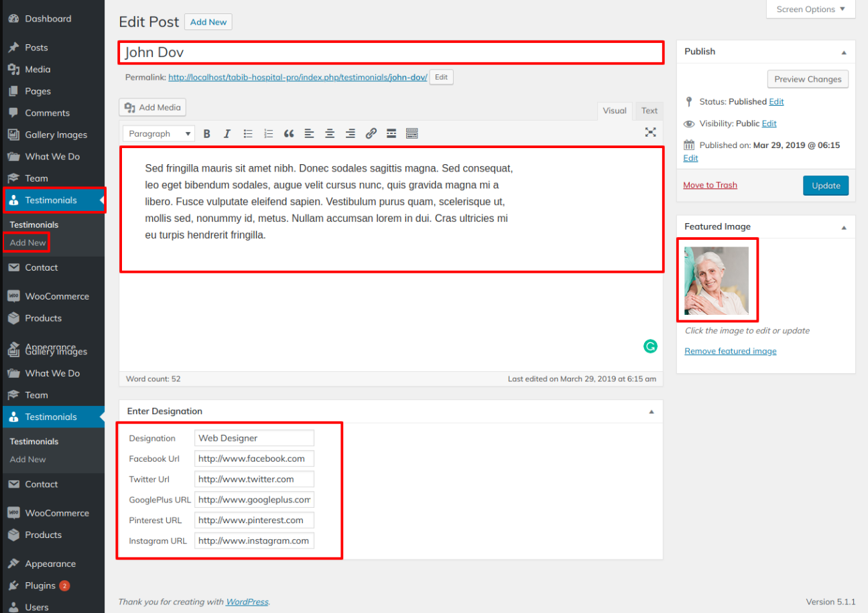868x613 pixels.
Task: Open the Paragraph format dropdown
Action: (160, 134)
